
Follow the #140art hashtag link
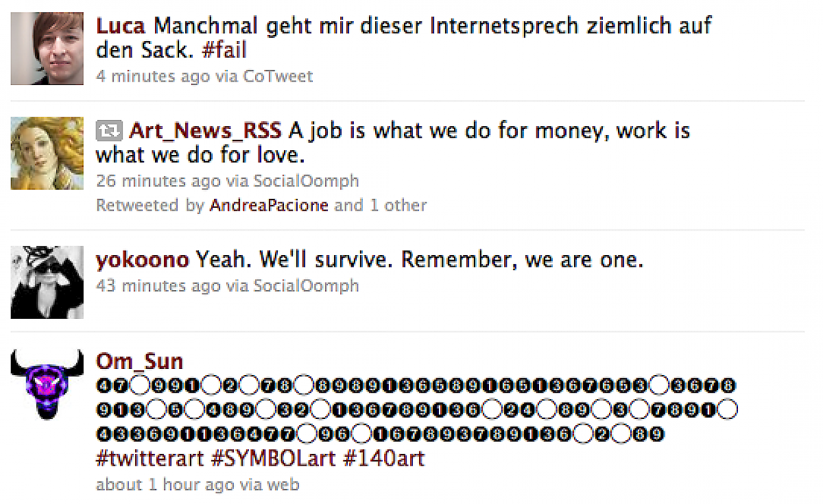[x=383, y=458]
